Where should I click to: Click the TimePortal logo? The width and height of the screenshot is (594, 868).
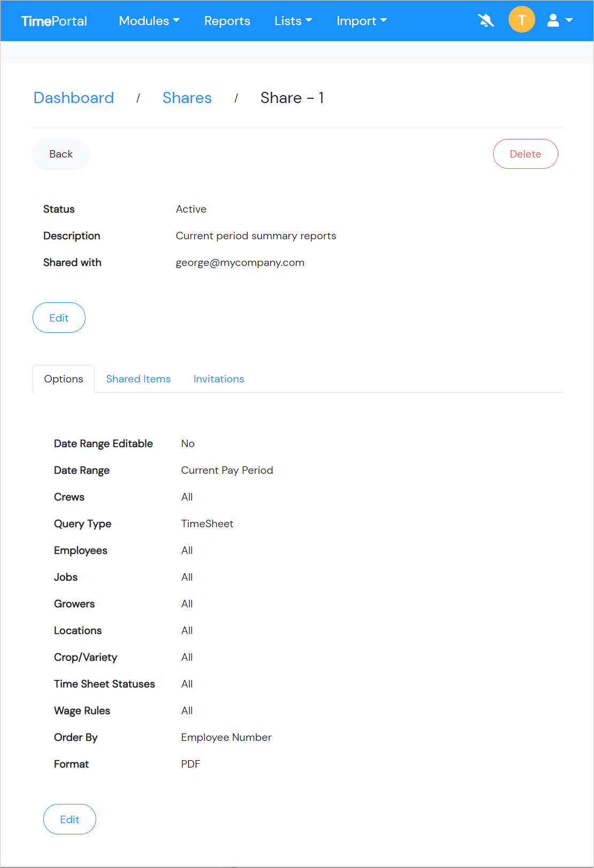(54, 21)
